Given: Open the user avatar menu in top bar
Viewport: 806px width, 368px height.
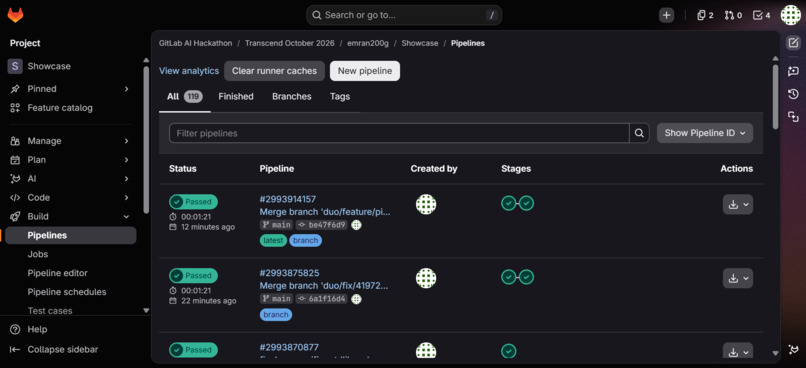Looking at the screenshot, I should (x=791, y=15).
